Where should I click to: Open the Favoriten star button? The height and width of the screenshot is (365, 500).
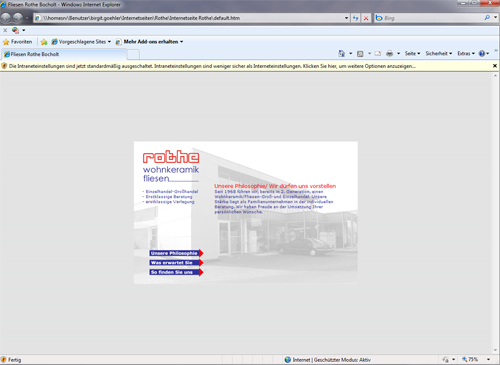[18, 42]
